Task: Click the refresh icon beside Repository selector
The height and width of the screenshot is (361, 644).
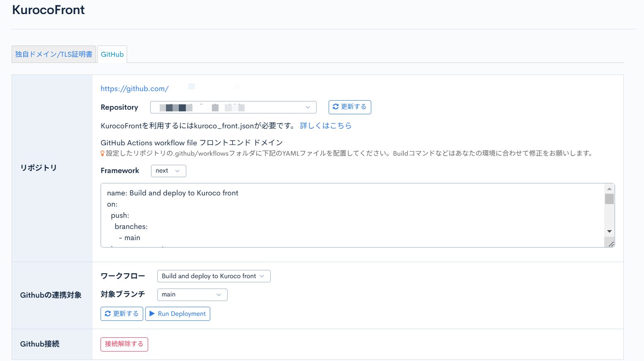Action: 336,107
